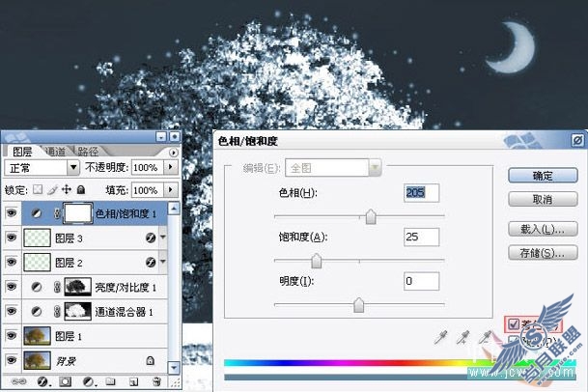The width and height of the screenshot is (588, 392).
Task: Click the link layers icon in Layers panel
Action: 18,382
